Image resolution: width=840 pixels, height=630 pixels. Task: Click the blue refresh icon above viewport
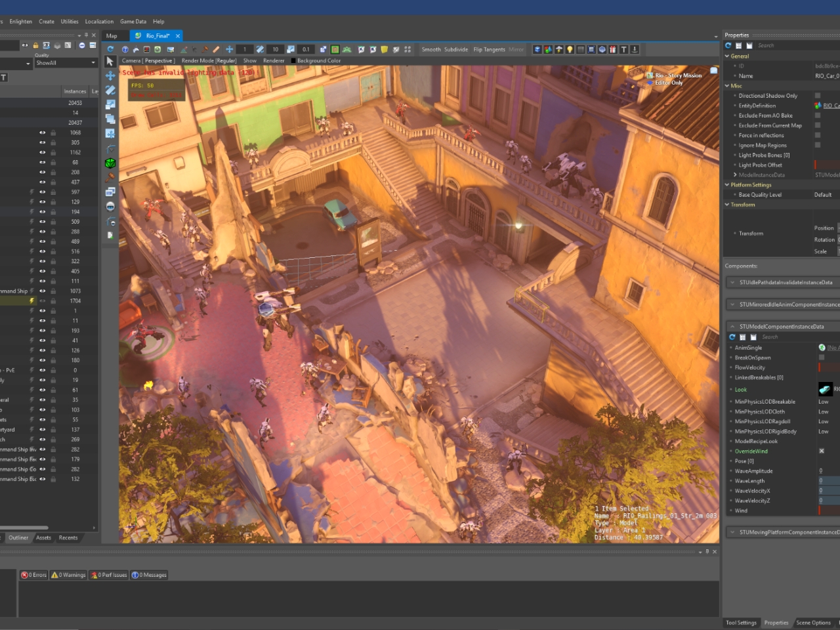pos(110,49)
